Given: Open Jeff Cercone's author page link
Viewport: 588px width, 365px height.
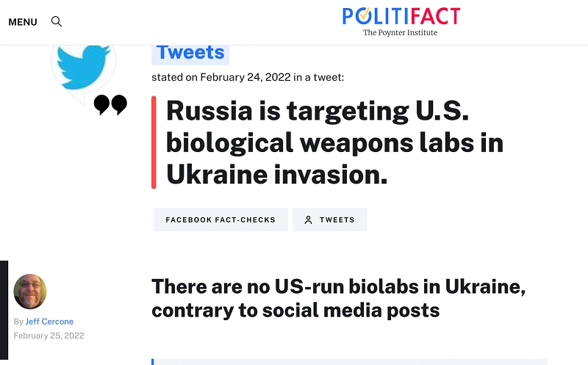Looking at the screenshot, I should [49, 322].
